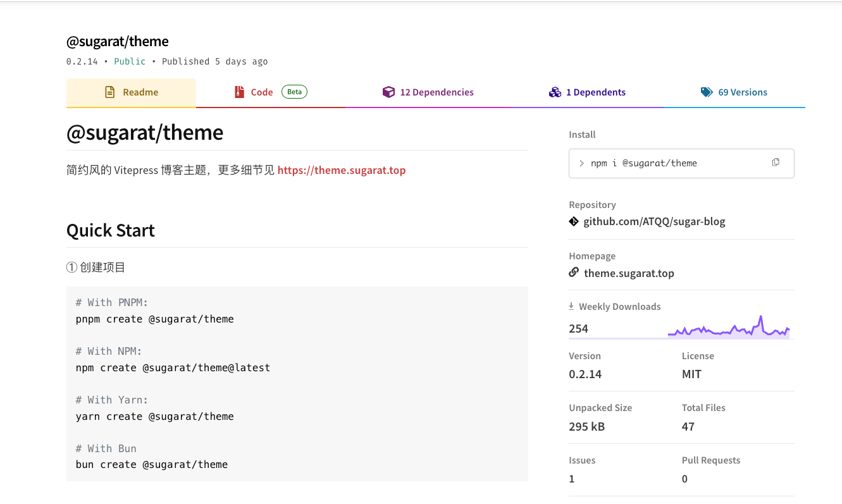The height and width of the screenshot is (504, 842).
Task: Open the https://theme.sugarat.top link
Action: (342, 170)
